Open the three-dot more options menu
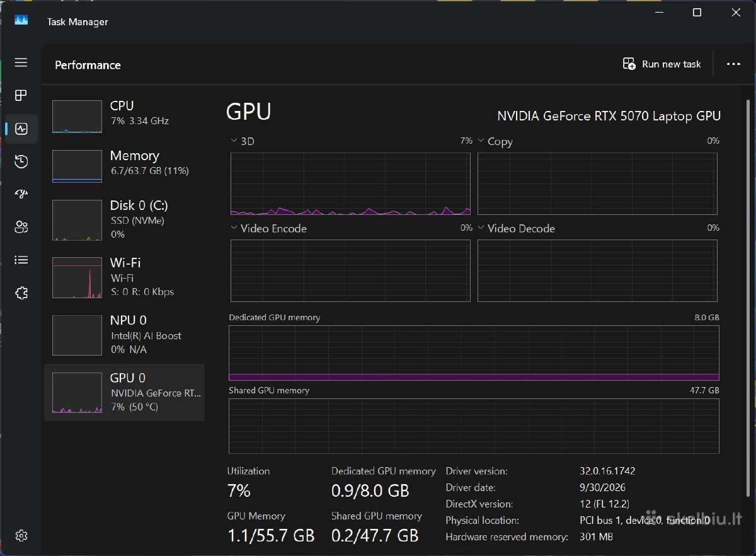This screenshot has height=556, width=756. pyautogui.click(x=733, y=64)
